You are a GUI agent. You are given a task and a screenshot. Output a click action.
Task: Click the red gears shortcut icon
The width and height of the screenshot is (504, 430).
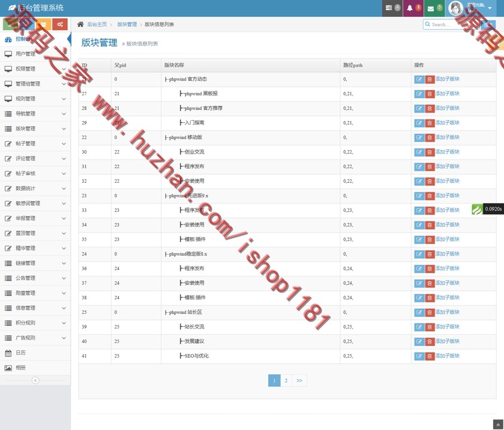[60, 24]
